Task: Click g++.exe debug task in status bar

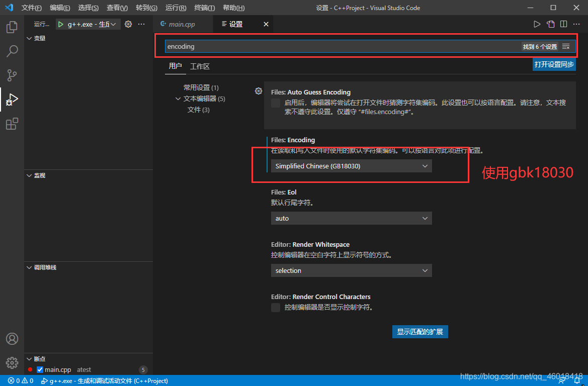Action: pyautogui.click(x=105, y=381)
